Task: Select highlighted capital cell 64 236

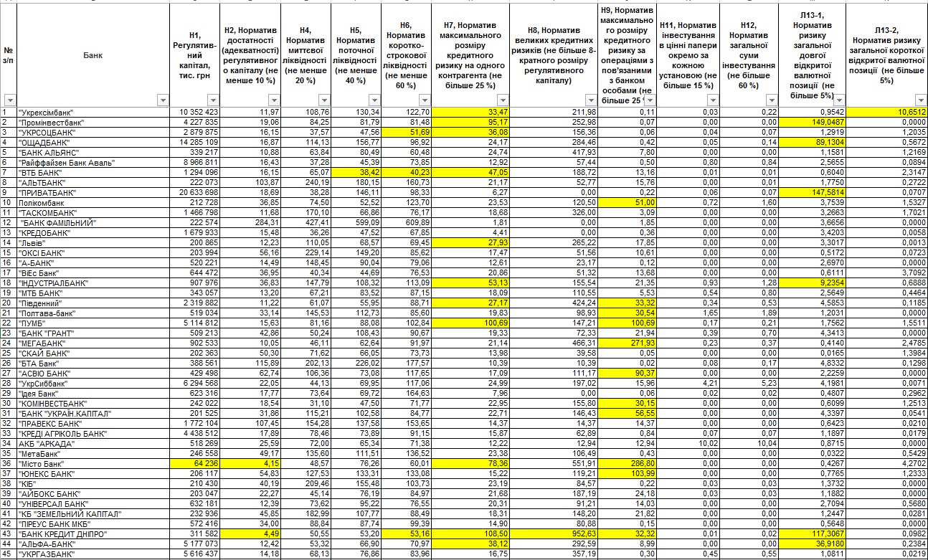Action: click(194, 464)
